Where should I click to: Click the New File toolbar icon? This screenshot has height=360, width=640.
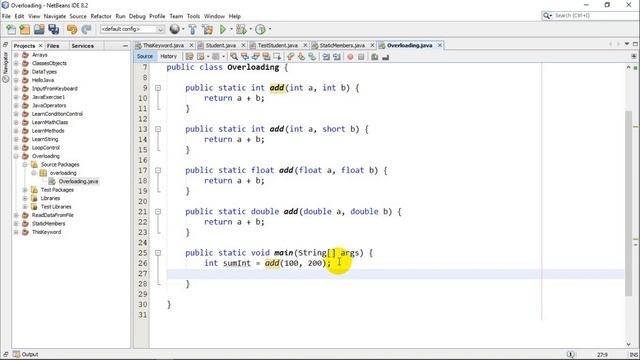11,29
